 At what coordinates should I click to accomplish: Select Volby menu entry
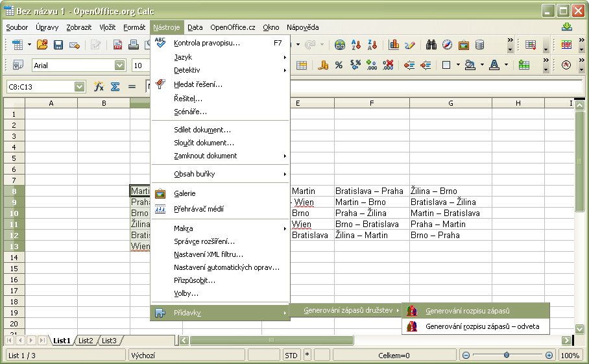pyautogui.click(x=221, y=294)
